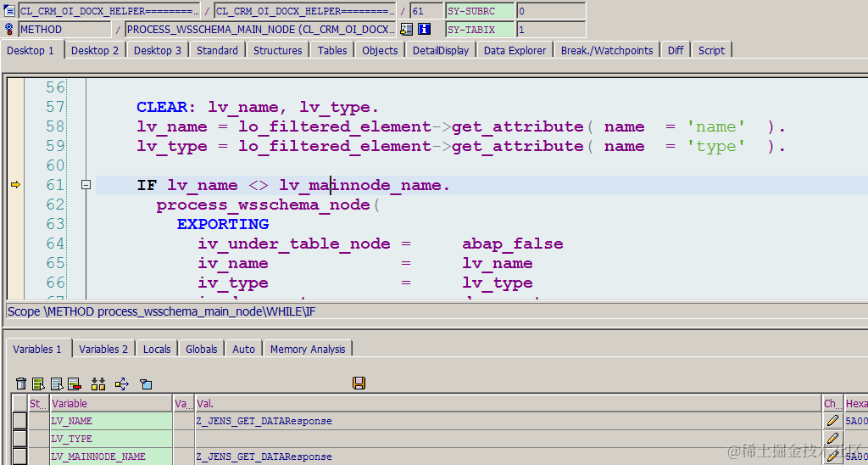The height and width of the screenshot is (465, 868).
Task: Open the Script tab
Action: tap(711, 50)
